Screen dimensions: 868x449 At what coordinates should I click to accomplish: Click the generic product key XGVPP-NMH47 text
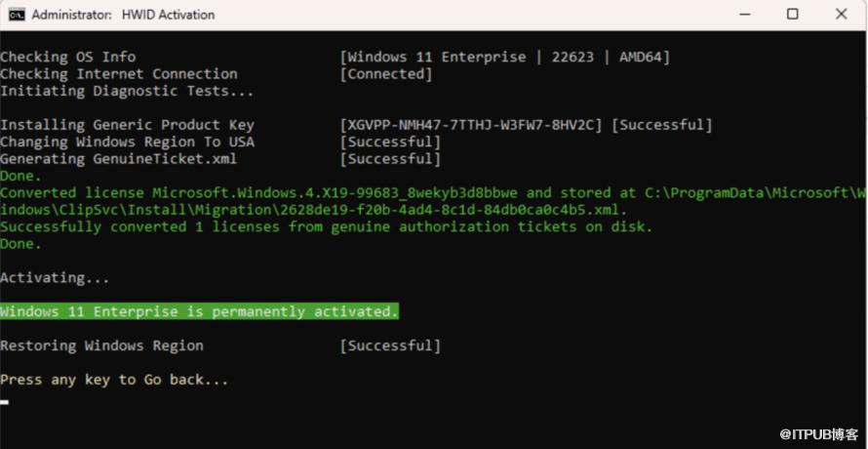pos(474,125)
